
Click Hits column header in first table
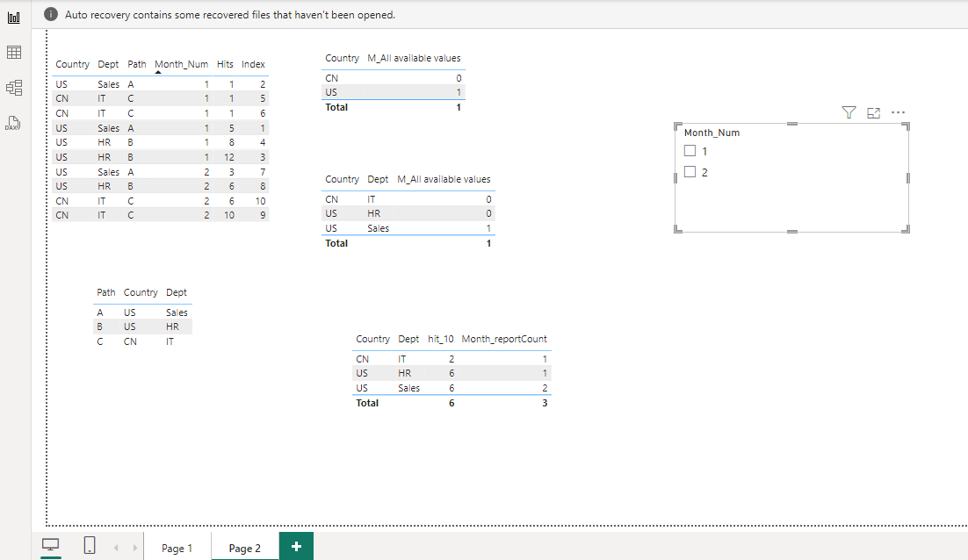(225, 64)
